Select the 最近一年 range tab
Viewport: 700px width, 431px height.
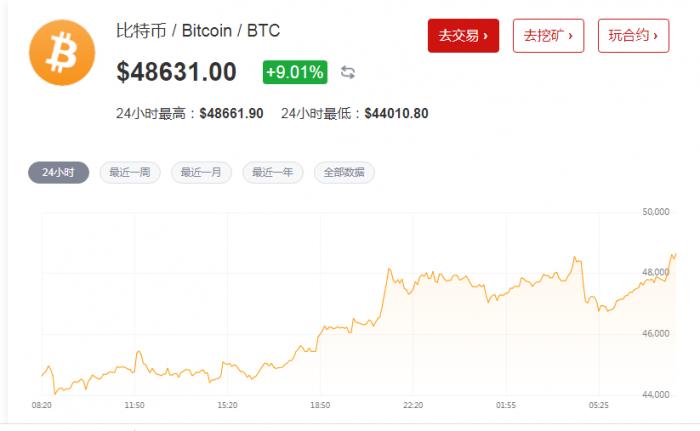pos(272,172)
